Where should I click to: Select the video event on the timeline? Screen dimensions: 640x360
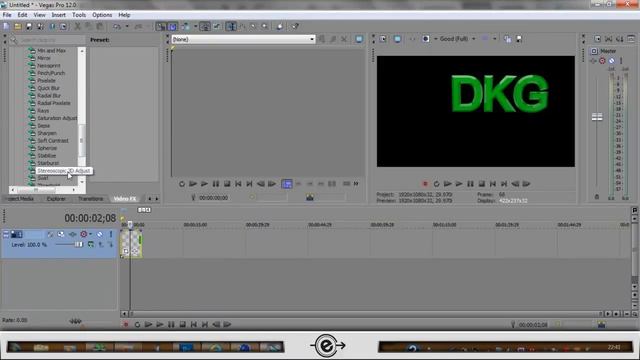pos(131,244)
